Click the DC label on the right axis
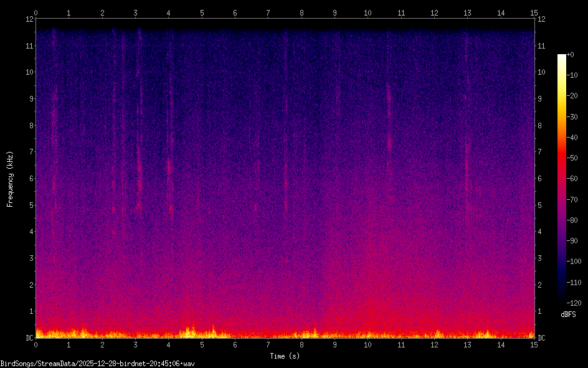This screenshot has width=588, height=368. (542, 338)
